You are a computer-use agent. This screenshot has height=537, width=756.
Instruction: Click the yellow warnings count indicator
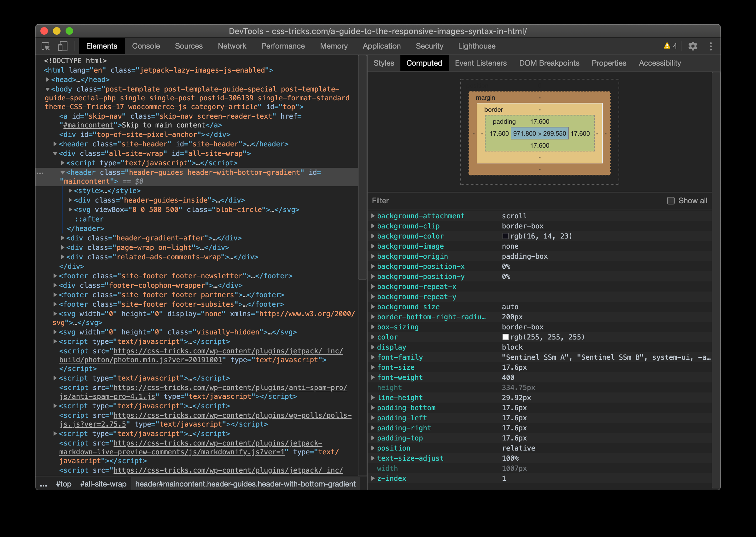(x=671, y=46)
